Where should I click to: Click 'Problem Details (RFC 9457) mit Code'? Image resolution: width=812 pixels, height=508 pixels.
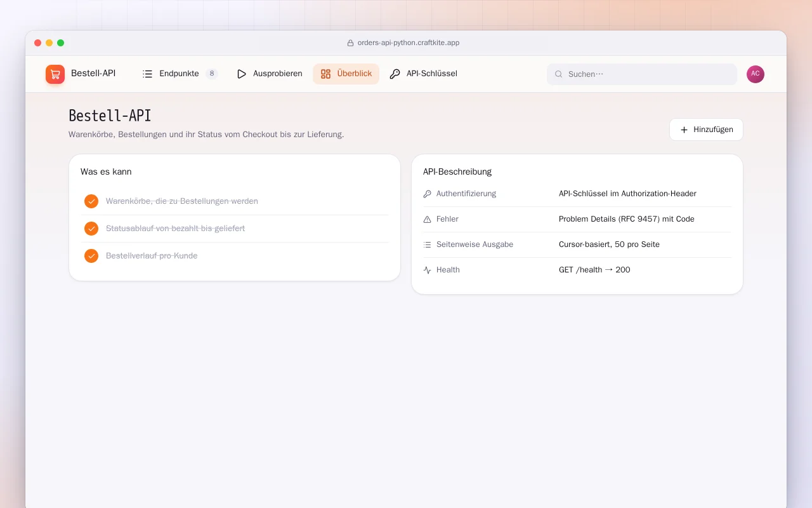[x=627, y=219]
